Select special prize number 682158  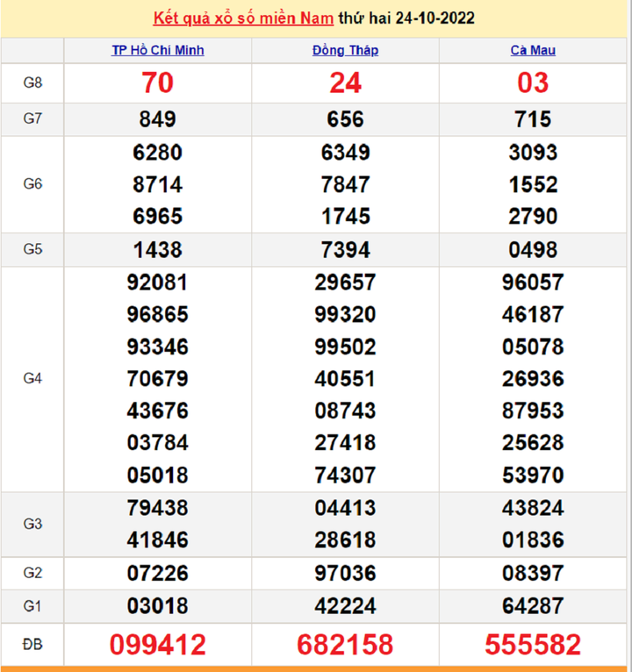(x=345, y=646)
